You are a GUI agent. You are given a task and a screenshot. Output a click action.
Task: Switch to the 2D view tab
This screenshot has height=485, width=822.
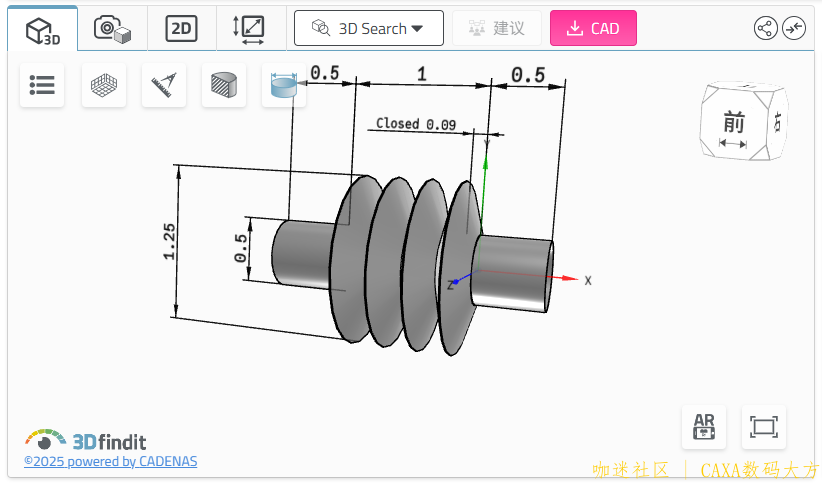[181, 29]
